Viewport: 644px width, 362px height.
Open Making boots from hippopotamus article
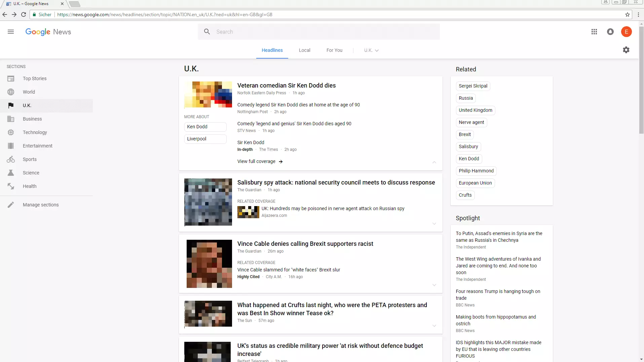pos(496,320)
